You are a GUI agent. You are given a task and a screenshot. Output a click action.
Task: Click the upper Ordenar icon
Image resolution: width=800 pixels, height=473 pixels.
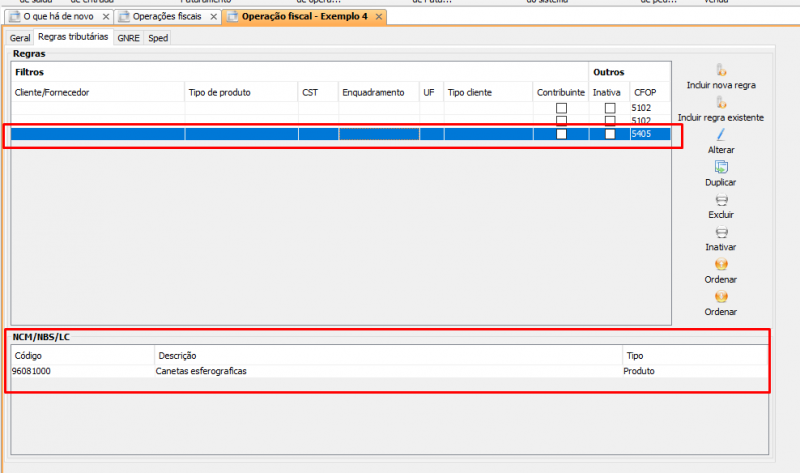(721, 264)
